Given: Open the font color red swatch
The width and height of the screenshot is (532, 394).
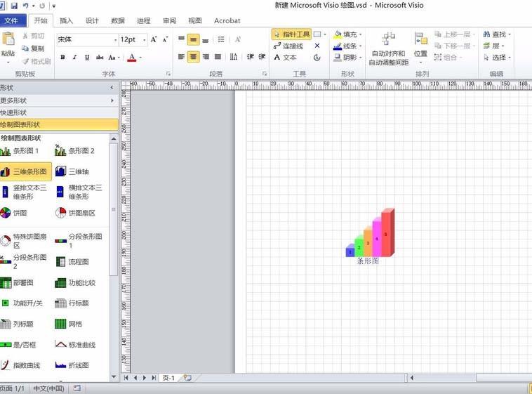Looking at the screenshot, I should click(x=131, y=58).
